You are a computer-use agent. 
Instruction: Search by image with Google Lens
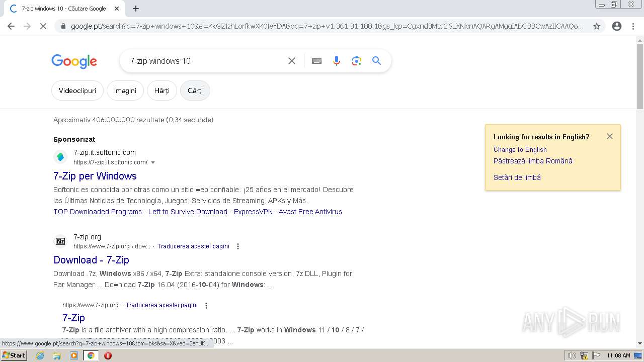pos(357,61)
